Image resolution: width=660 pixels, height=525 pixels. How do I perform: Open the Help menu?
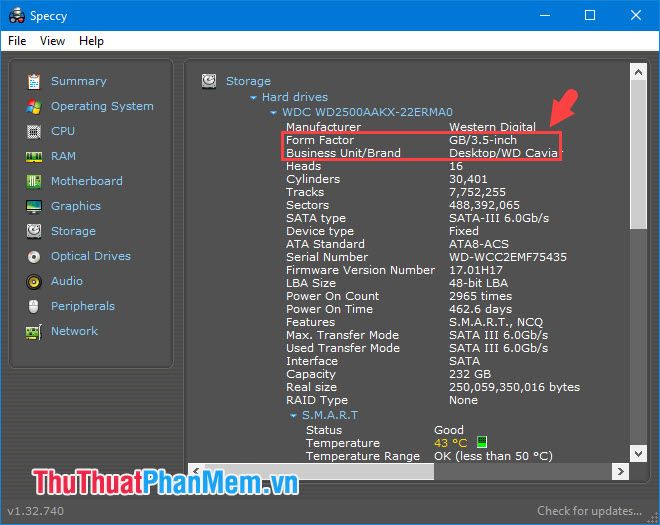(91, 41)
